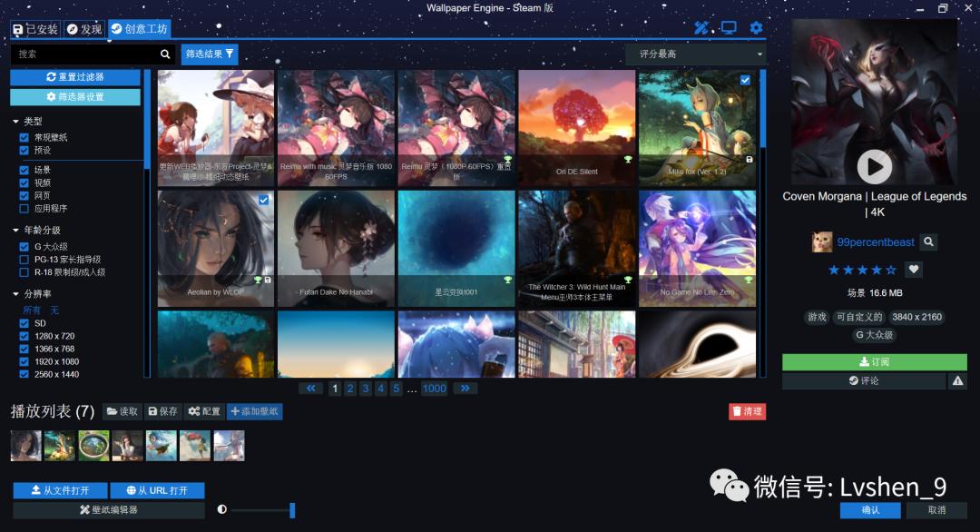Click the red 清理 button
Image resolution: width=980 pixels, height=532 pixels.
click(747, 411)
